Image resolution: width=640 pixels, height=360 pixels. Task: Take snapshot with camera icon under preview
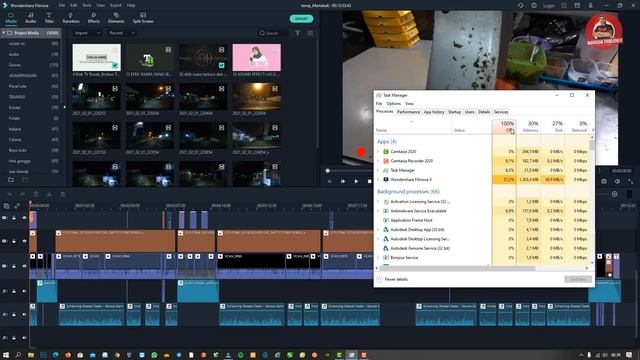coord(604,181)
